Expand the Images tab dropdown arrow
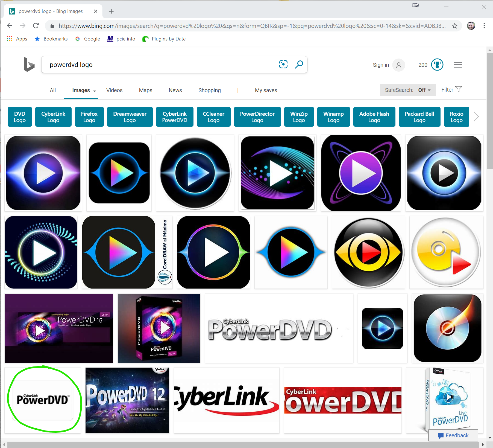This screenshot has width=493, height=448. (x=95, y=91)
